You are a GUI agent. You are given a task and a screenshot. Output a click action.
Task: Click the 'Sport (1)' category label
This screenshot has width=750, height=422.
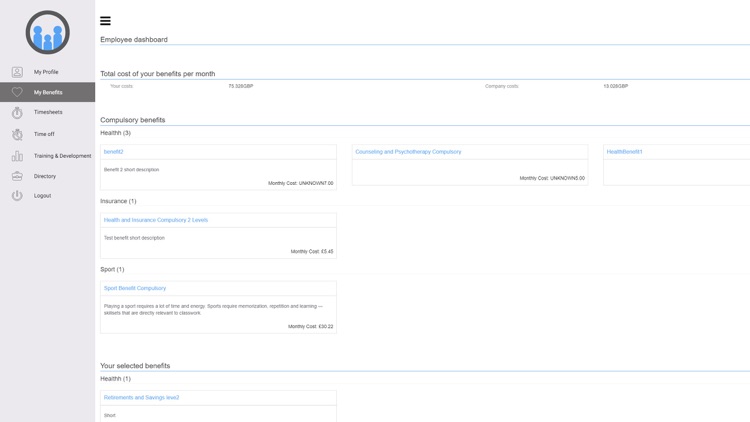pyautogui.click(x=112, y=269)
